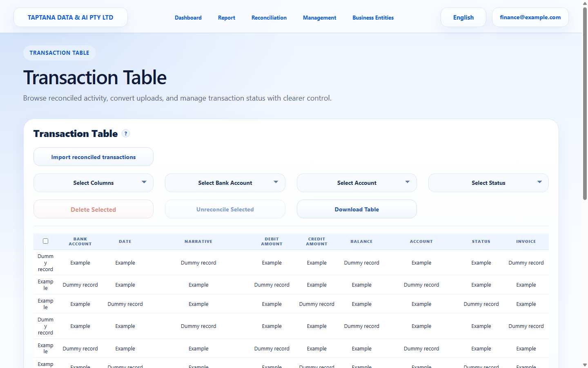Viewport: 588px width, 368px height.
Task: Click first row Invoice cell 'Dummy record'
Action: point(526,263)
